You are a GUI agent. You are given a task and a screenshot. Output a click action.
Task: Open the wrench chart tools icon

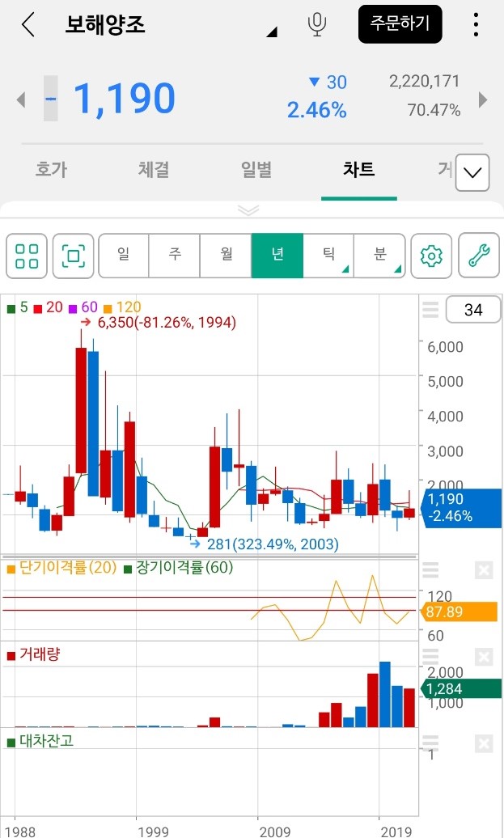[x=479, y=256]
